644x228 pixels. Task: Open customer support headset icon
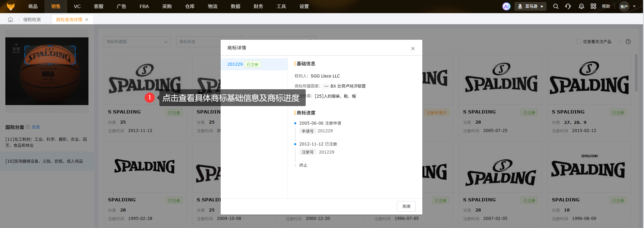(x=568, y=6)
